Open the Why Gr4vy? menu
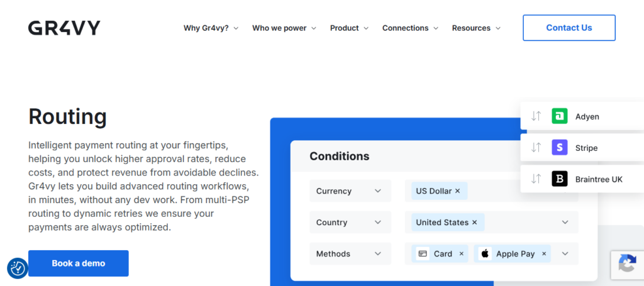 pyautogui.click(x=211, y=28)
